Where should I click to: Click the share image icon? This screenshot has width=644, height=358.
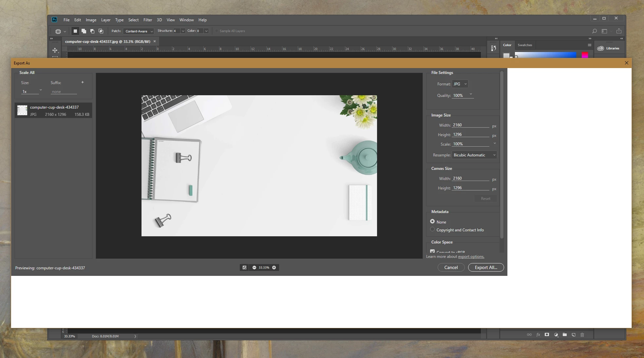coord(619,31)
